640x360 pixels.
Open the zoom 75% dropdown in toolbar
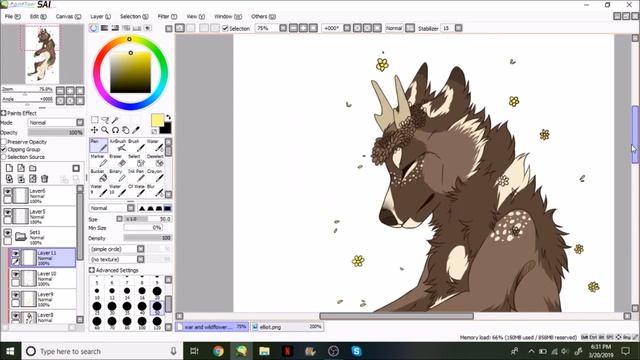(x=283, y=28)
